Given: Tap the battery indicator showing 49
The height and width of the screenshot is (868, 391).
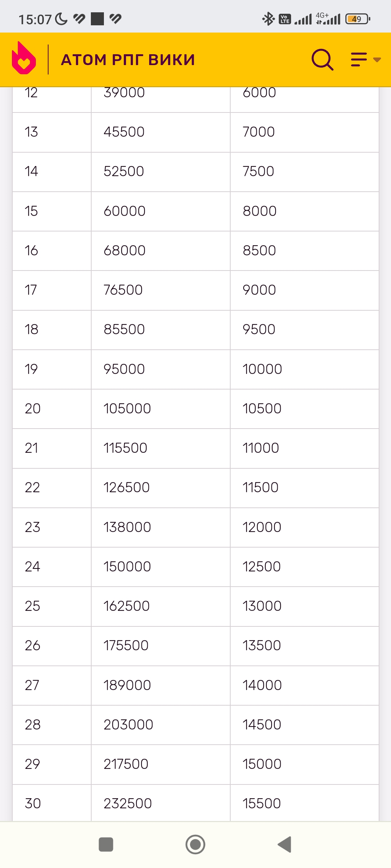Looking at the screenshot, I should tap(357, 19).
